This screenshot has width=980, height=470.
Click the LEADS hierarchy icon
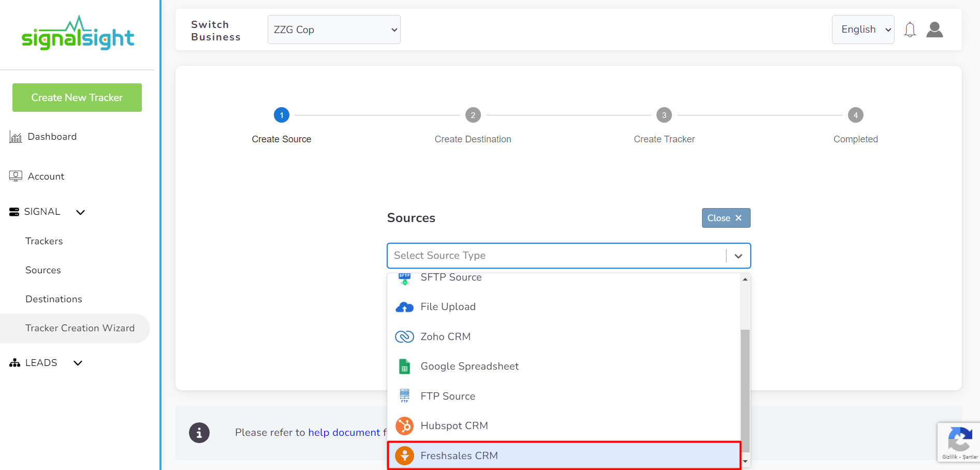click(x=14, y=363)
